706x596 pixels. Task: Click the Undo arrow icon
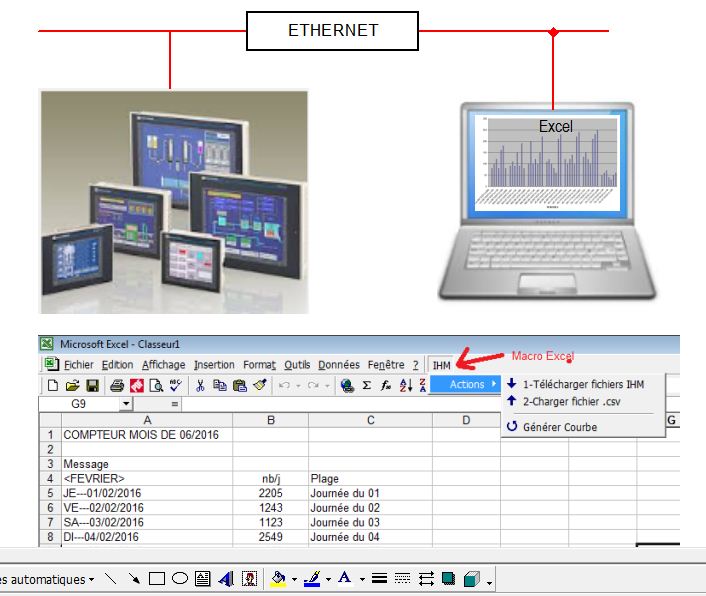pyautogui.click(x=284, y=385)
